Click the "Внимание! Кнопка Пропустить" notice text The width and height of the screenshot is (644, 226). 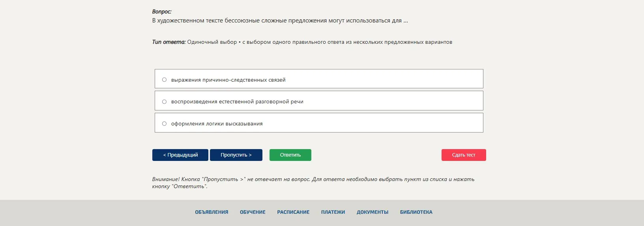tap(313, 183)
